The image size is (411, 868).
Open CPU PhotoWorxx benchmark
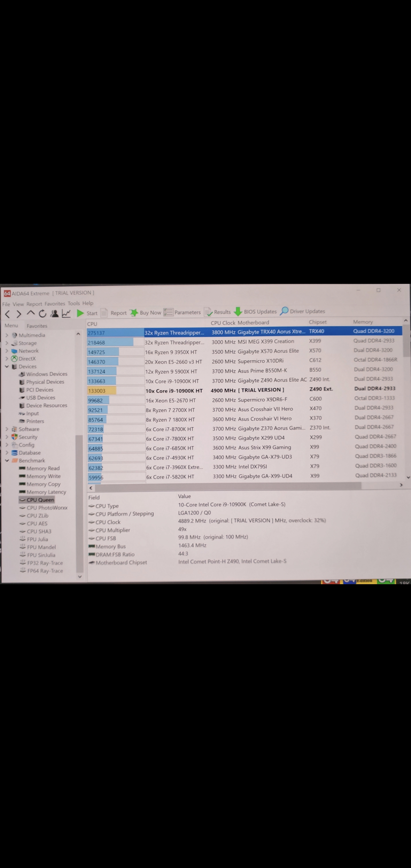tap(43, 508)
